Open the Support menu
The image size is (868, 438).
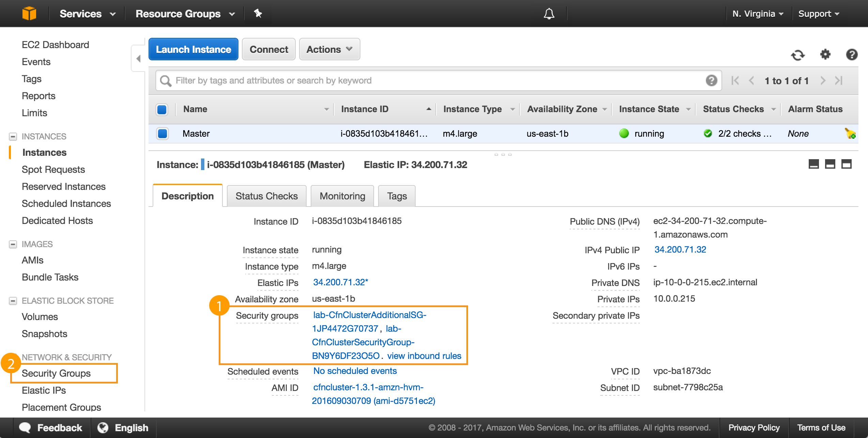[821, 13]
